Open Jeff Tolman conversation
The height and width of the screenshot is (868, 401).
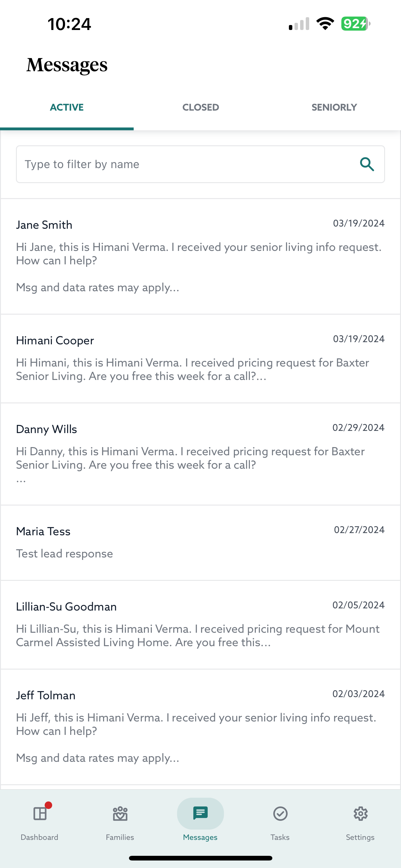click(x=200, y=726)
